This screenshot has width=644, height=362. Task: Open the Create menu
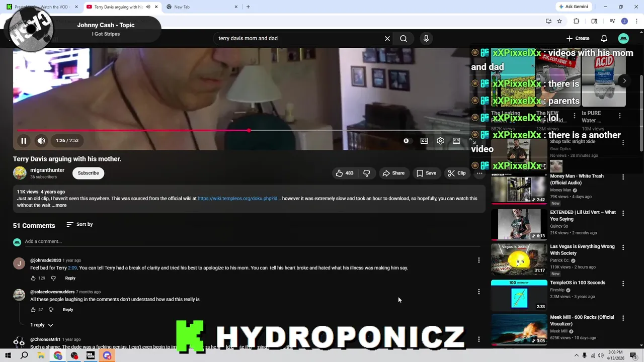click(578, 38)
